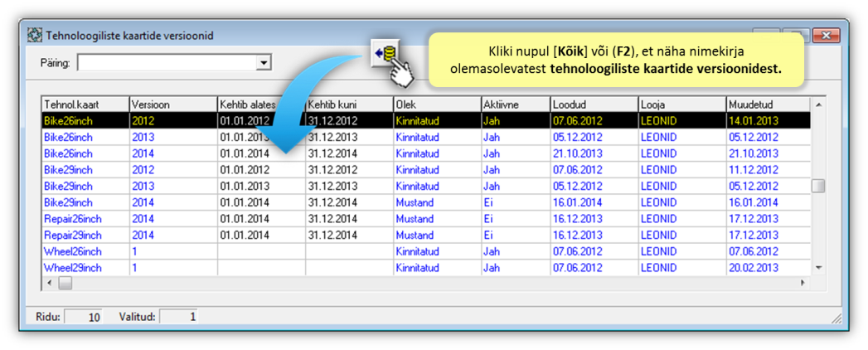Click the Aktiivne column header
Screen dimensions: 868x350
tap(515, 105)
